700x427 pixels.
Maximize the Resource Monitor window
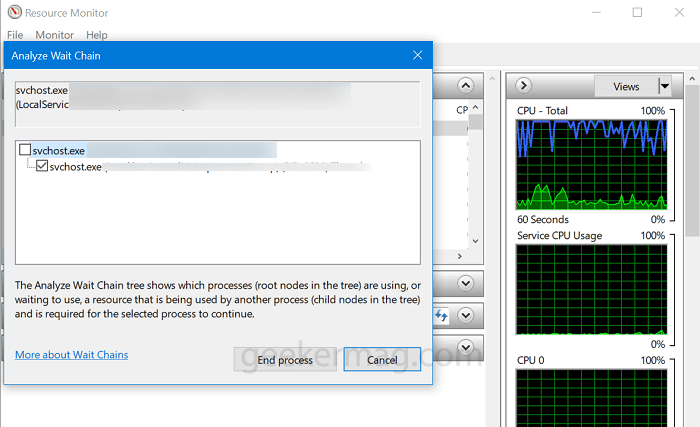[x=637, y=13]
